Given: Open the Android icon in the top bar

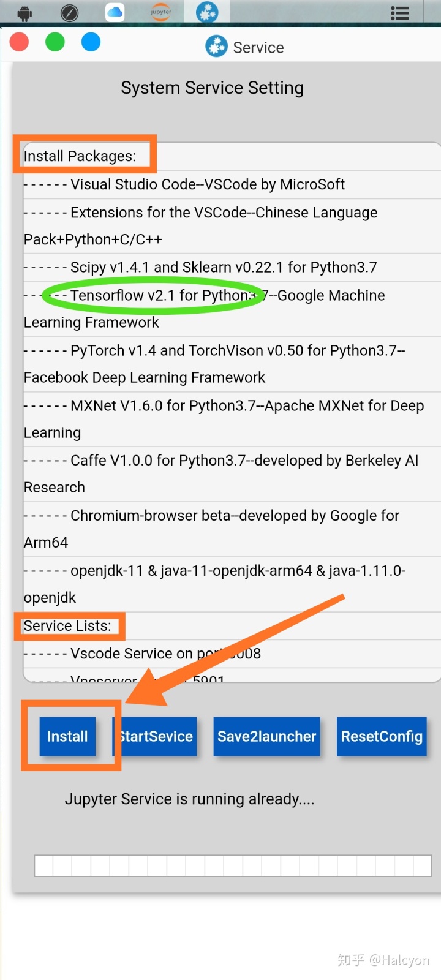Looking at the screenshot, I should [24, 12].
